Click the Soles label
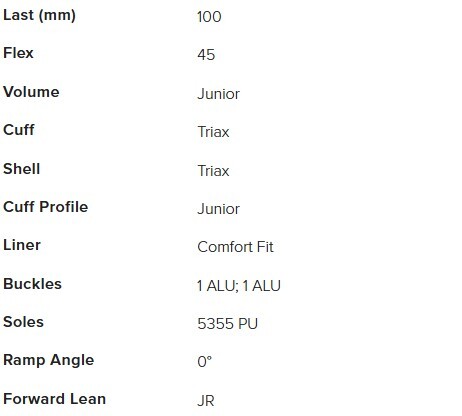Screen dimensions: 462x416 23,322
